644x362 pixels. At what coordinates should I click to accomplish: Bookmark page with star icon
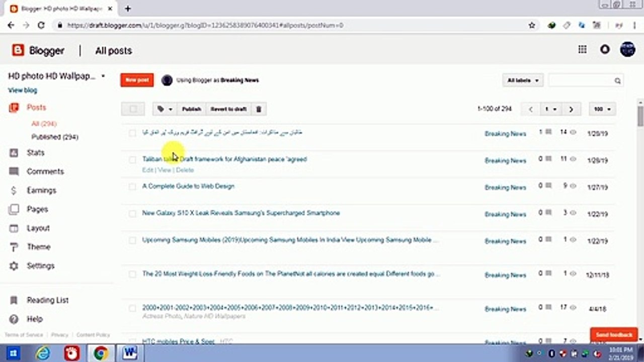coord(532,25)
